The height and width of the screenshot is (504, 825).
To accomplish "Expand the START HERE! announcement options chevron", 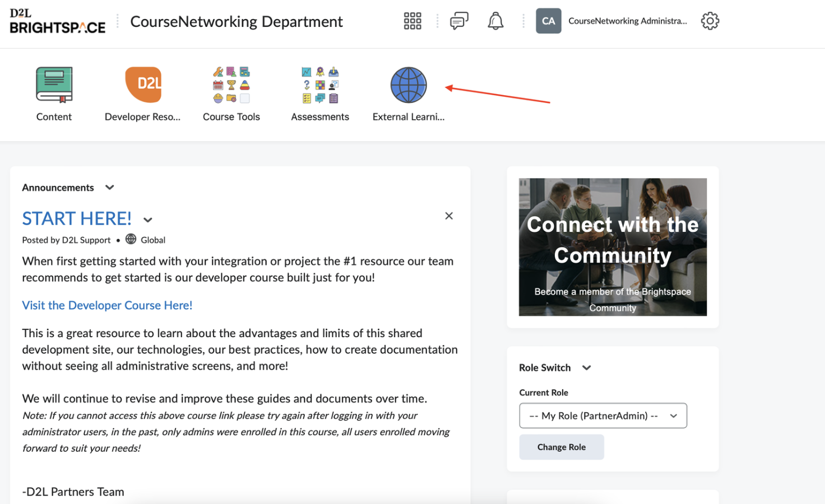I will 148,220.
